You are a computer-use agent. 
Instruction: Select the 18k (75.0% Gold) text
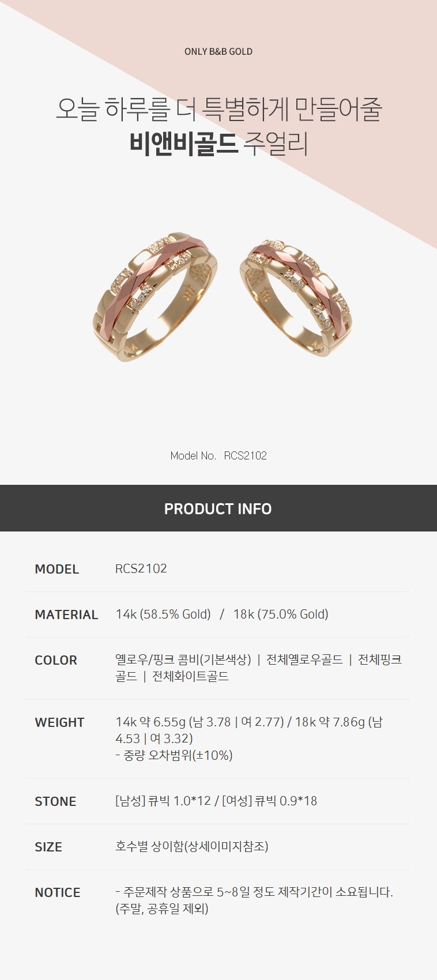[x=281, y=615]
